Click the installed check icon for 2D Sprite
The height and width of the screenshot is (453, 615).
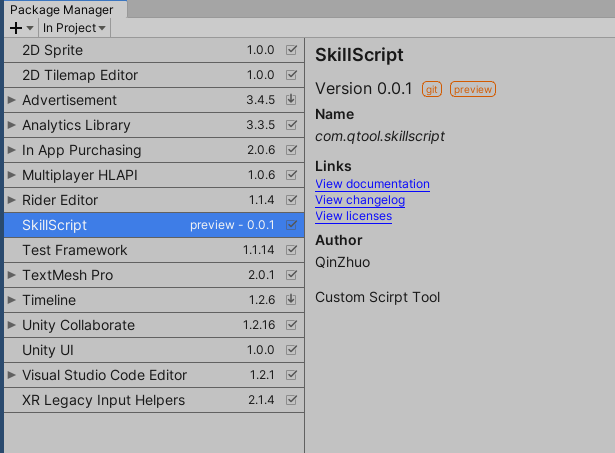pyautogui.click(x=291, y=50)
